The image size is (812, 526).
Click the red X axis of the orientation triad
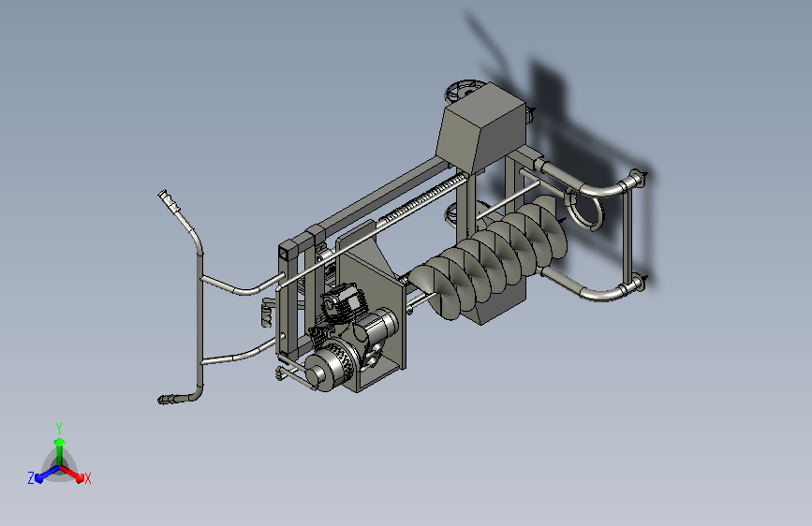(x=72, y=474)
